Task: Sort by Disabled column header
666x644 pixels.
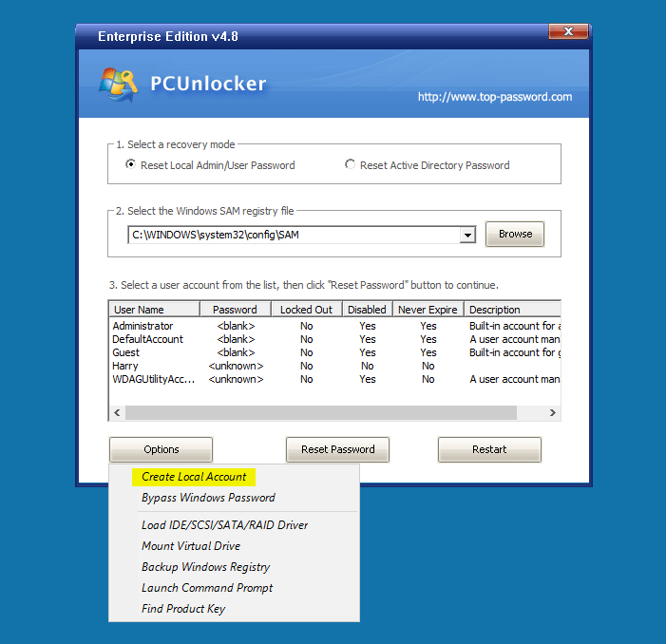Action: tap(368, 310)
